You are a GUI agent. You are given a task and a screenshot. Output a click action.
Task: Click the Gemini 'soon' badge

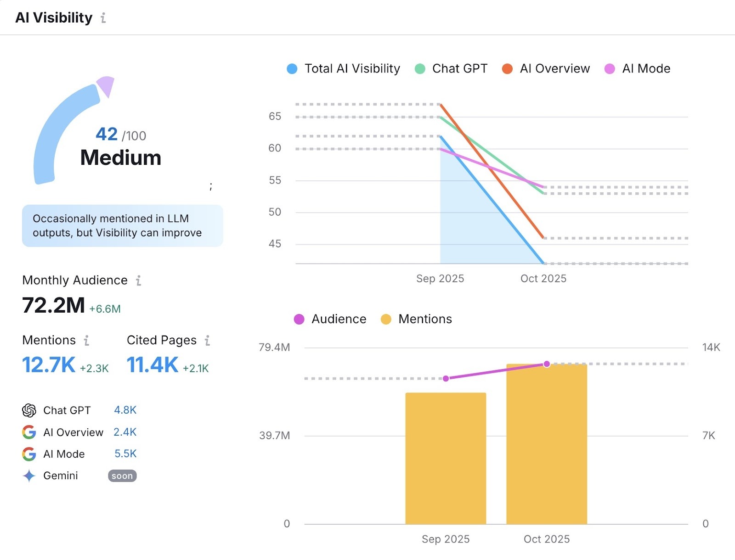pyautogui.click(x=122, y=476)
